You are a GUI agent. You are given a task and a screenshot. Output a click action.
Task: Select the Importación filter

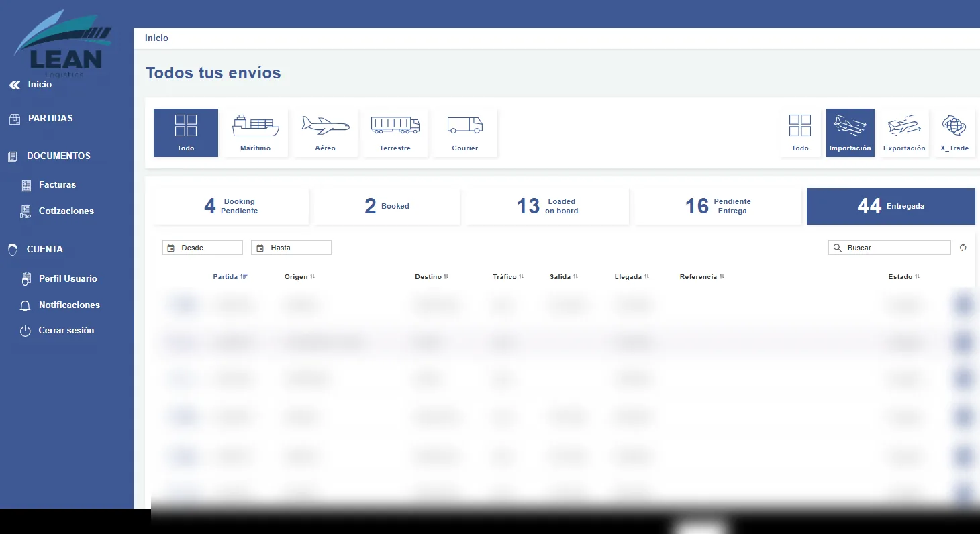pyautogui.click(x=850, y=133)
